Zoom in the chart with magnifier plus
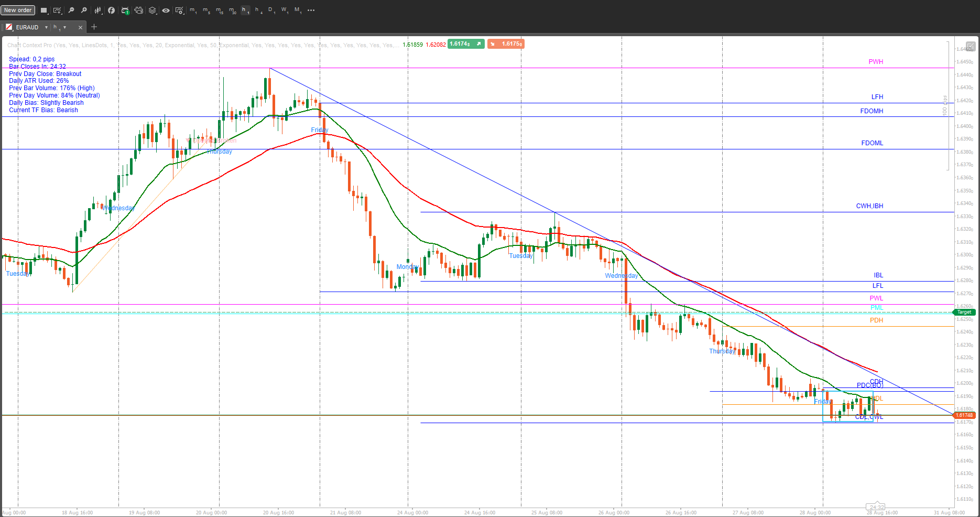This screenshot has height=517, width=980. [x=84, y=10]
